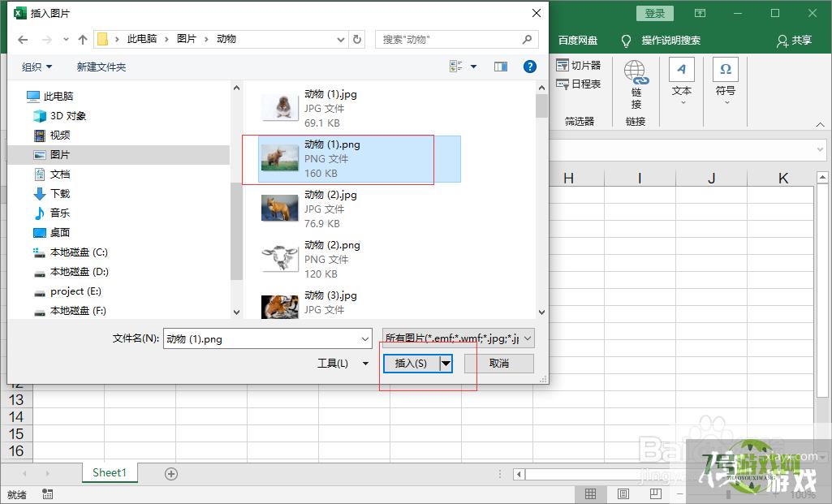Open the file type filter dropdown
This screenshot has height=504, width=832.
(459, 338)
